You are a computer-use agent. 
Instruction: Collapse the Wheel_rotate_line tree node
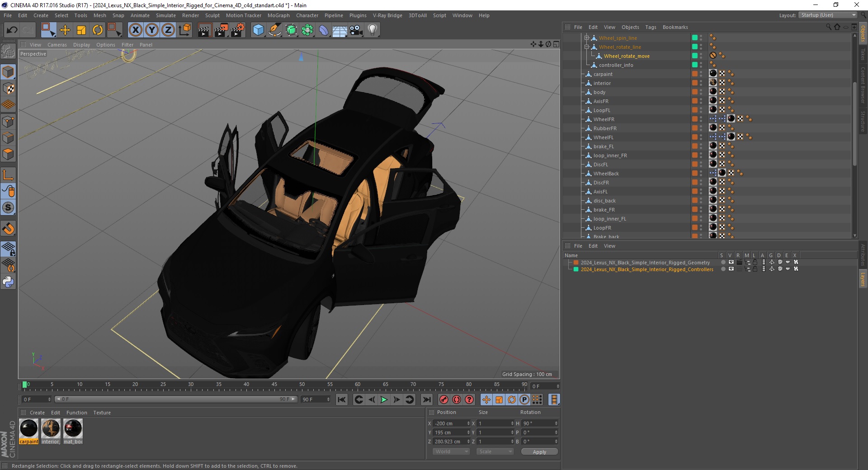tap(586, 47)
